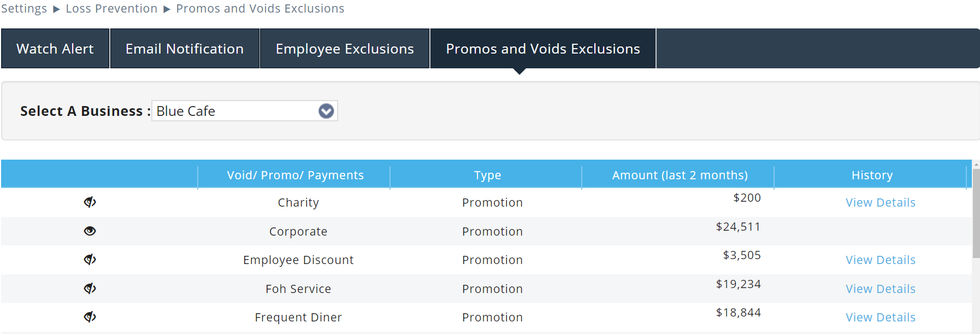This screenshot has width=980, height=334.
Task: Open the business dropdown arrow button
Action: (x=326, y=111)
